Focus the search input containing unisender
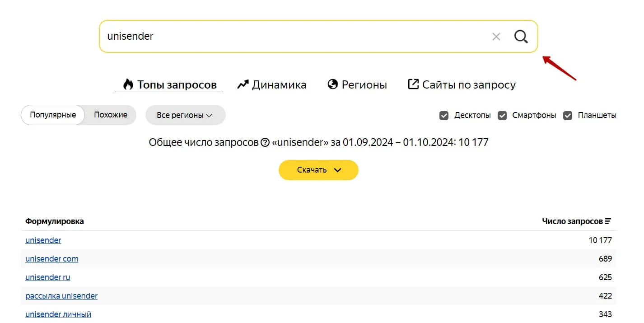644x323 pixels. point(289,37)
